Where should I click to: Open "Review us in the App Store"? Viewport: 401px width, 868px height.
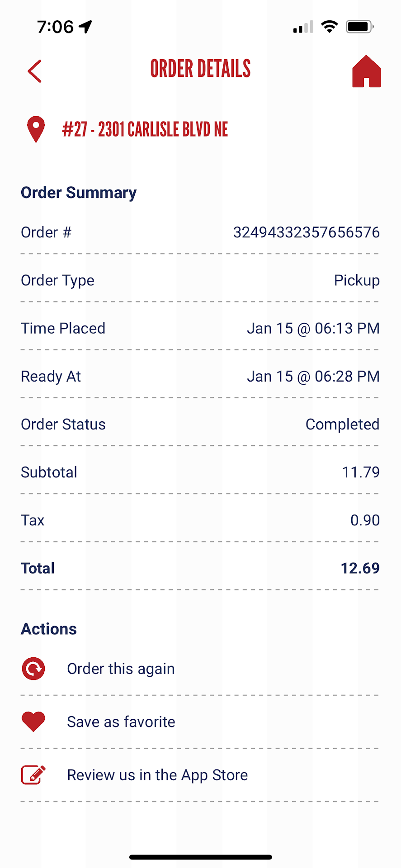(x=157, y=775)
